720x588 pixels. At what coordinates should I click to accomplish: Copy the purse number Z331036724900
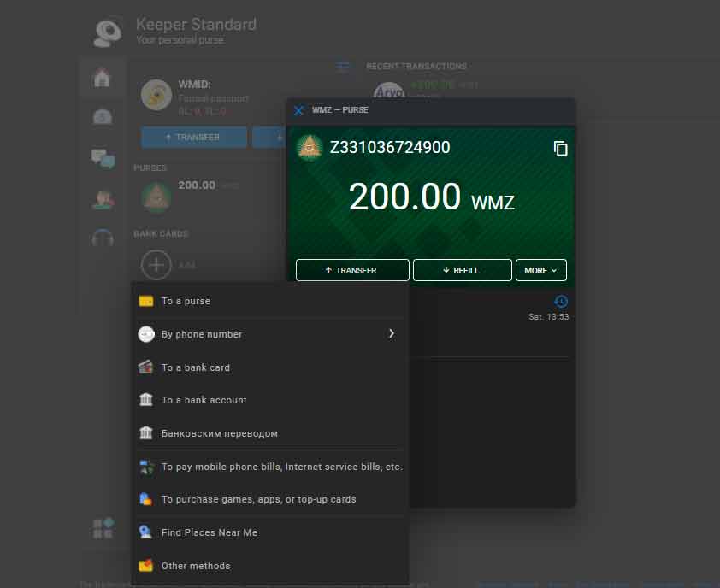pos(560,149)
